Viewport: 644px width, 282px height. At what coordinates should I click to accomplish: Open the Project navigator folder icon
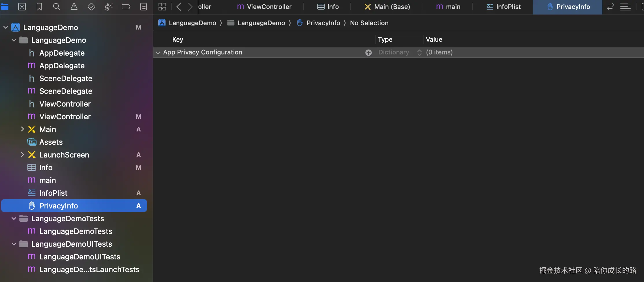click(x=5, y=7)
